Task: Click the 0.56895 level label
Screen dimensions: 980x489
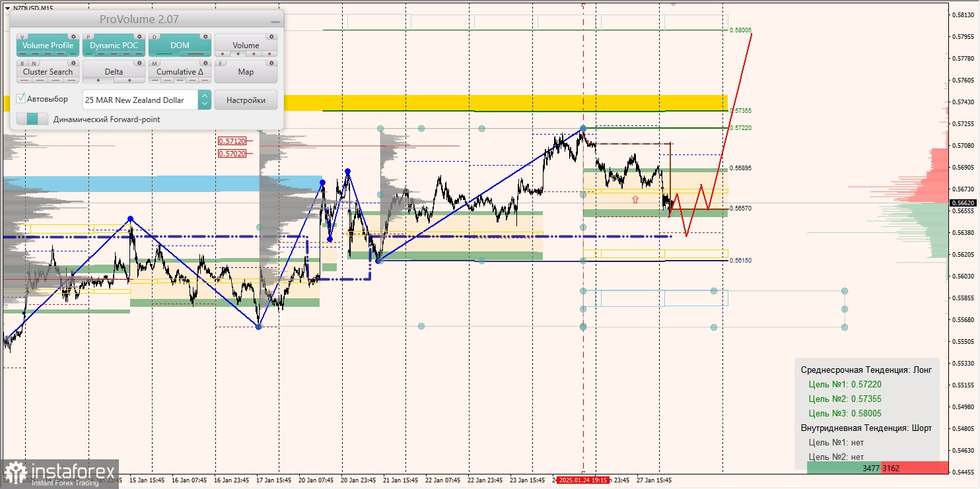Action: click(740, 168)
